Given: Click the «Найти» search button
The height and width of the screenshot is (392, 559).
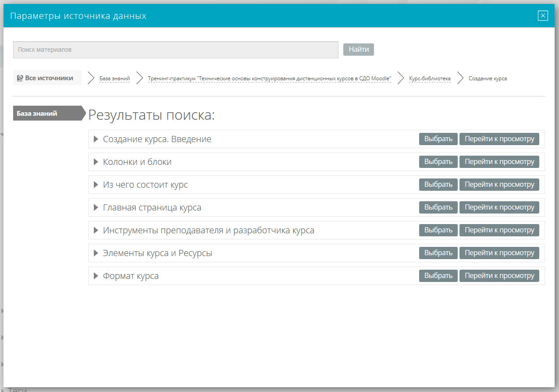Looking at the screenshot, I should point(359,50).
